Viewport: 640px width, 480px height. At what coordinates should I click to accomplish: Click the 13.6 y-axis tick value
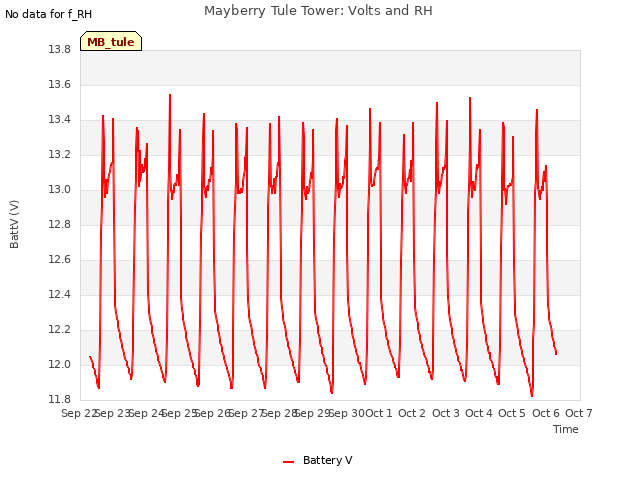[x=60, y=84]
